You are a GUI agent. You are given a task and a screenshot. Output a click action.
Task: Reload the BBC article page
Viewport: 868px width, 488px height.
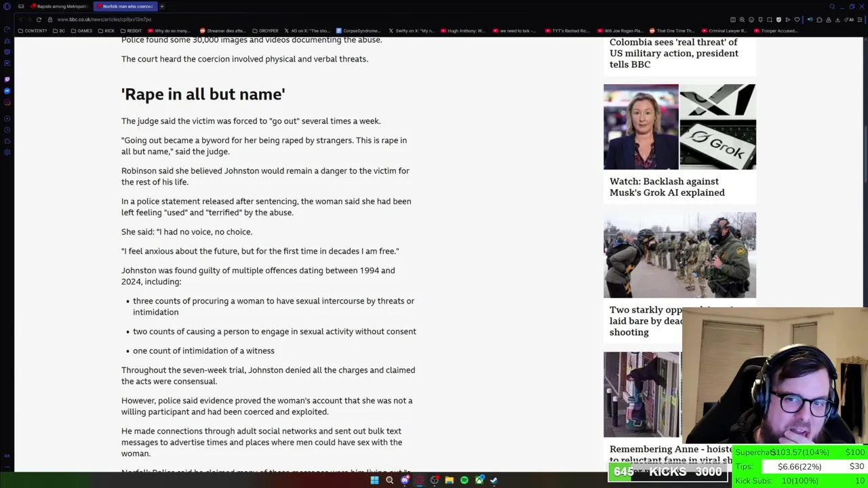tap(39, 20)
